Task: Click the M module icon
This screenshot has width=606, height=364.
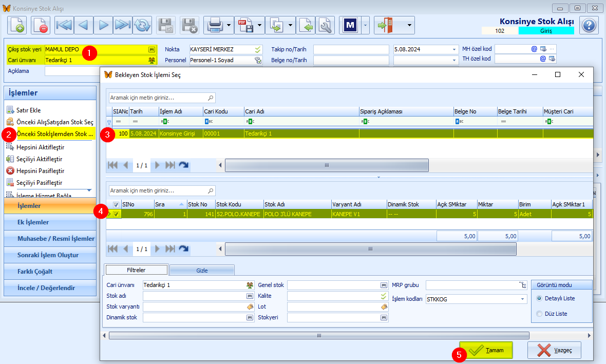Action: 350,26
